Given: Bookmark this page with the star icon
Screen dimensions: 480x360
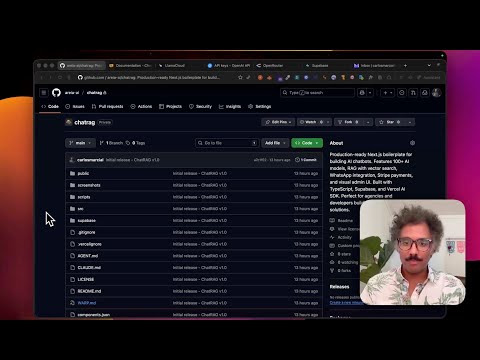Looking at the screenshot, I should tap(240, 77).
